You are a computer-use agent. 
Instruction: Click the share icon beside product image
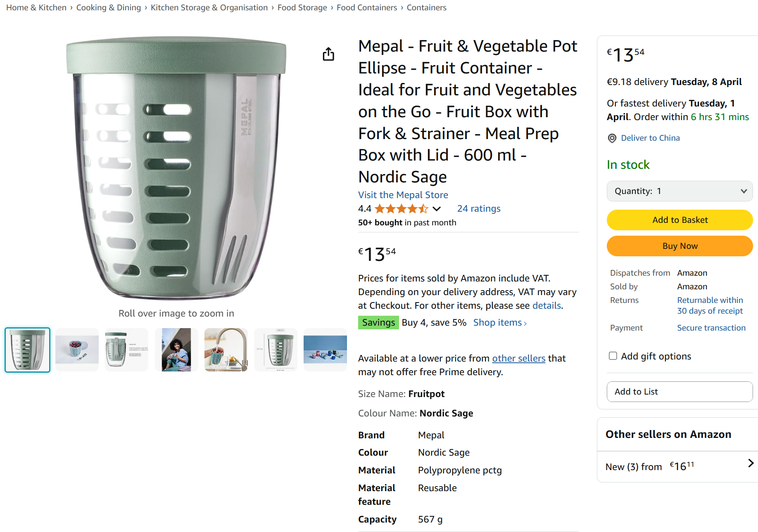tap(328, 54)
